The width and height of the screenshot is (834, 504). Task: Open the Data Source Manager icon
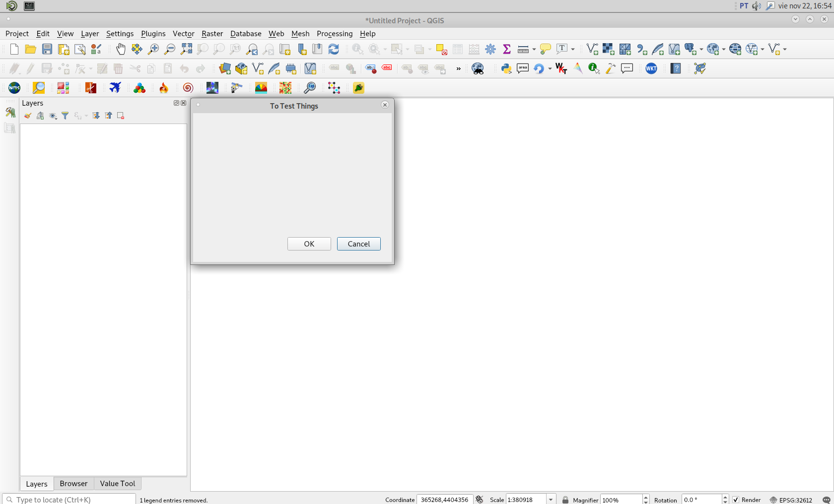pyautogui.click(x=225, y=68)
